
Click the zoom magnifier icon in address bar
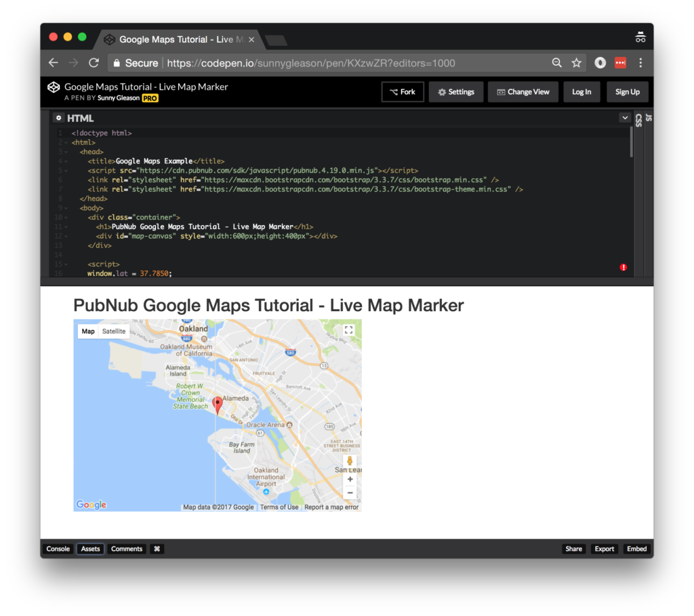557,63
